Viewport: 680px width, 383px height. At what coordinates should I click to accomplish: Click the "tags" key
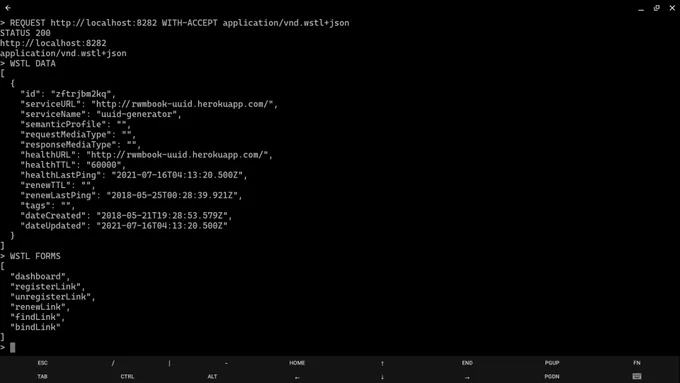[x=36, y=206]
